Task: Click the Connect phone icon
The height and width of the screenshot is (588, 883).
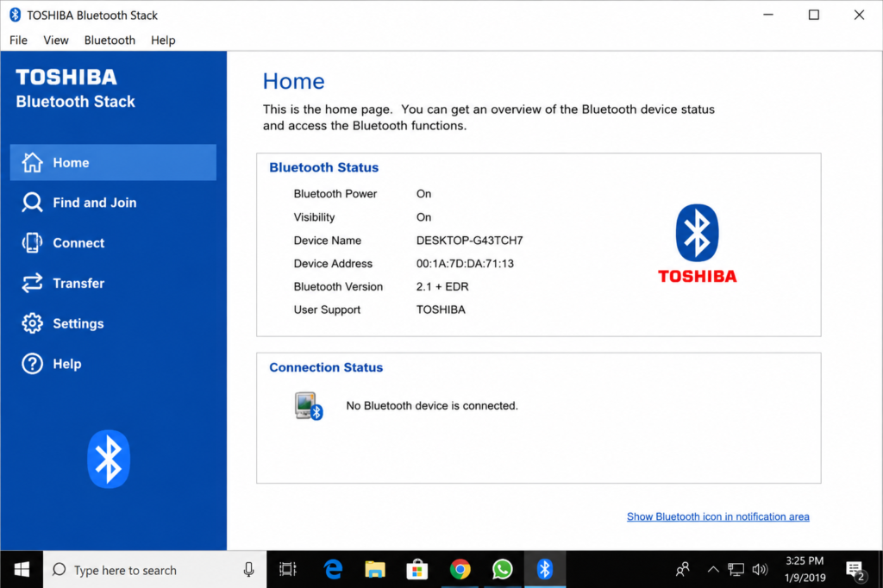Action: 32,243
